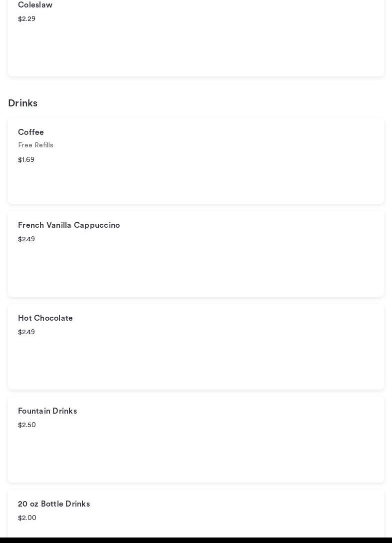Click the $2.50 Fountain Drinks price
This screenshot has height=543, width=392.
click(27, 425)
